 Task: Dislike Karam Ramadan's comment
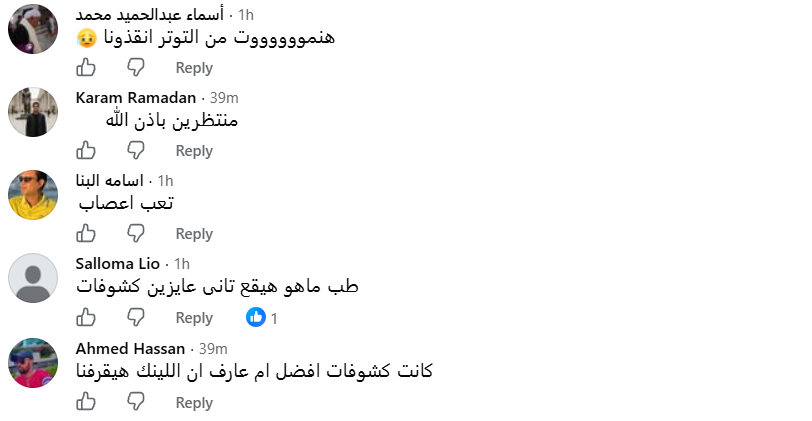[136, 150]
